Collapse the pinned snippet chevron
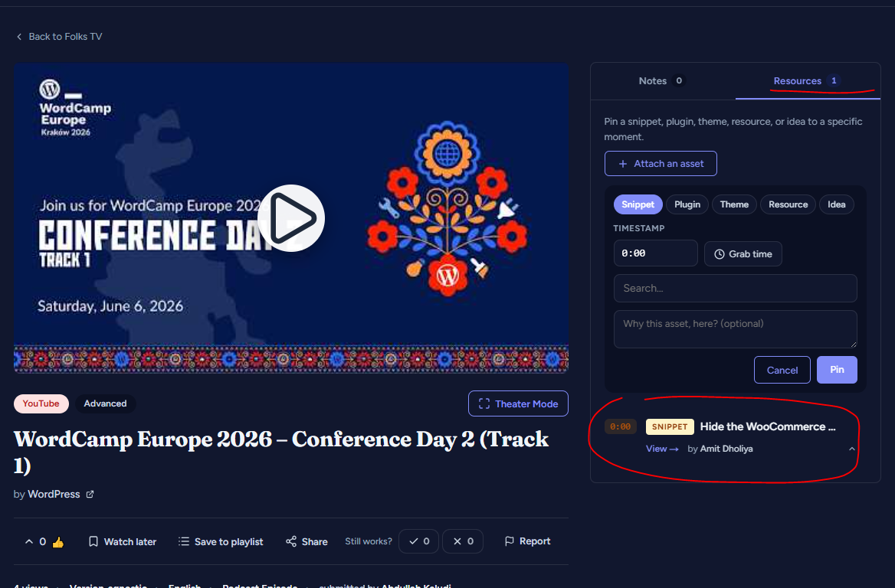Screen dimensions: 895x588 851,449
